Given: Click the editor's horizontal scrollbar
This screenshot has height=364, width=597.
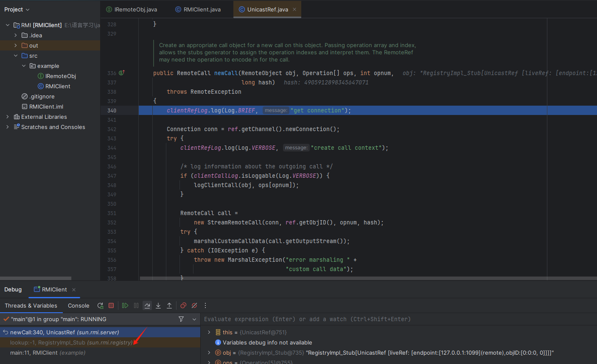Looking at the screenshot, I should click(x=339, y=278).
